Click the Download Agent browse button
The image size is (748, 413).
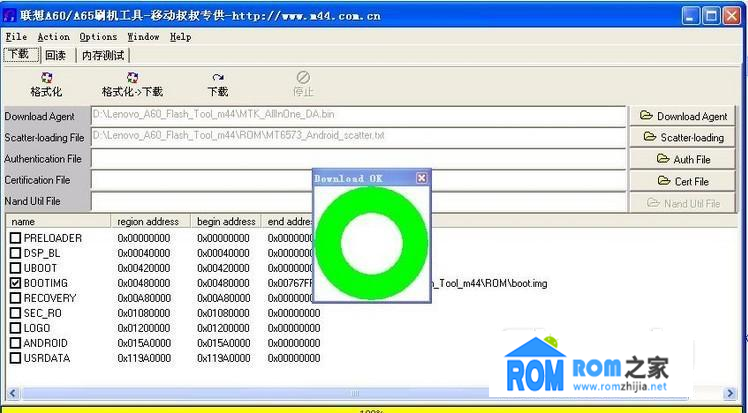683,116
